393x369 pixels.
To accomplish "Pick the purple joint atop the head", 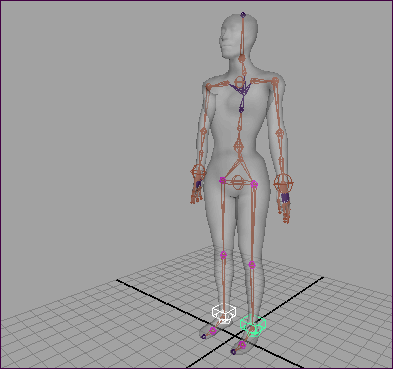I will tap(243, 15).
